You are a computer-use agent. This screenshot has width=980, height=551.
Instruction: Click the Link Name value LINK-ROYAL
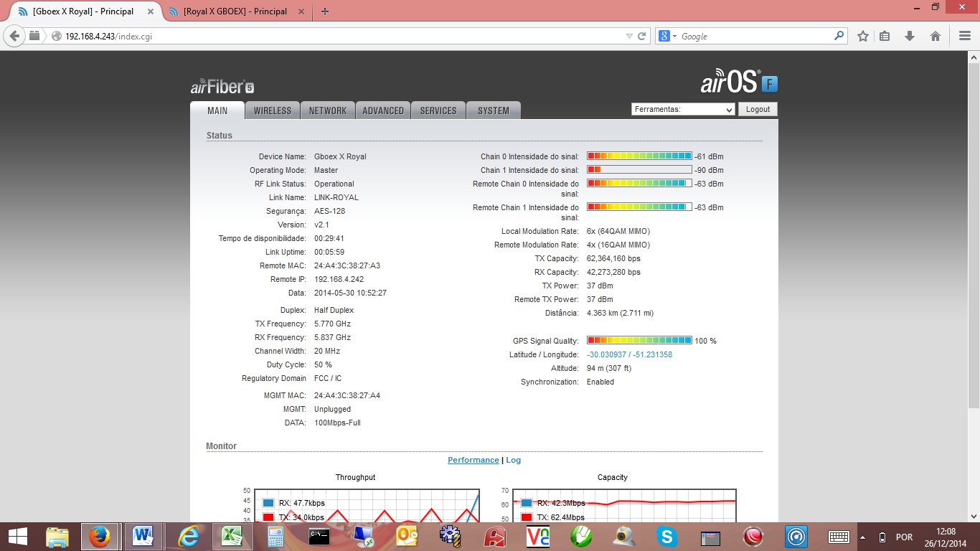click(x=336, y=197)
